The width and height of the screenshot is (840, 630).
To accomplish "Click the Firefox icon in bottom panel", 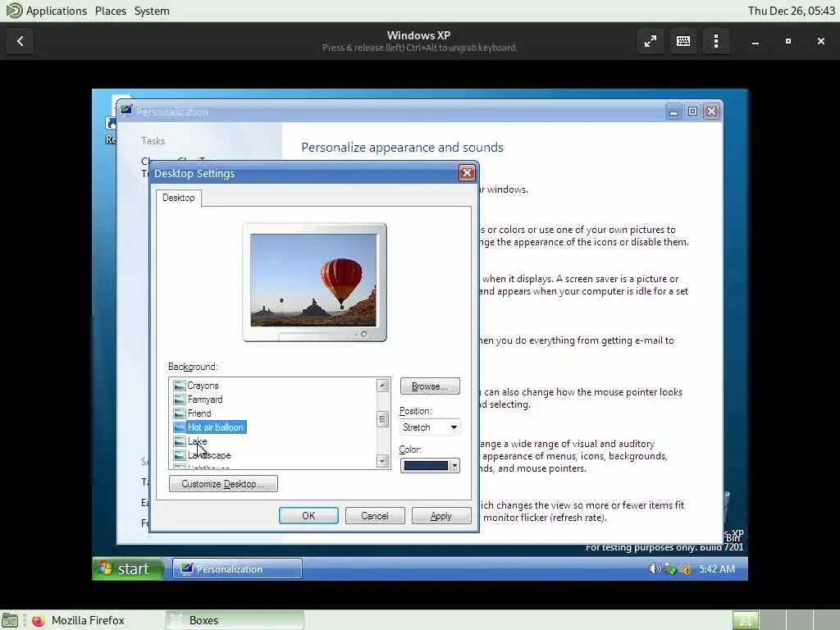I will (x=38, y=620).
